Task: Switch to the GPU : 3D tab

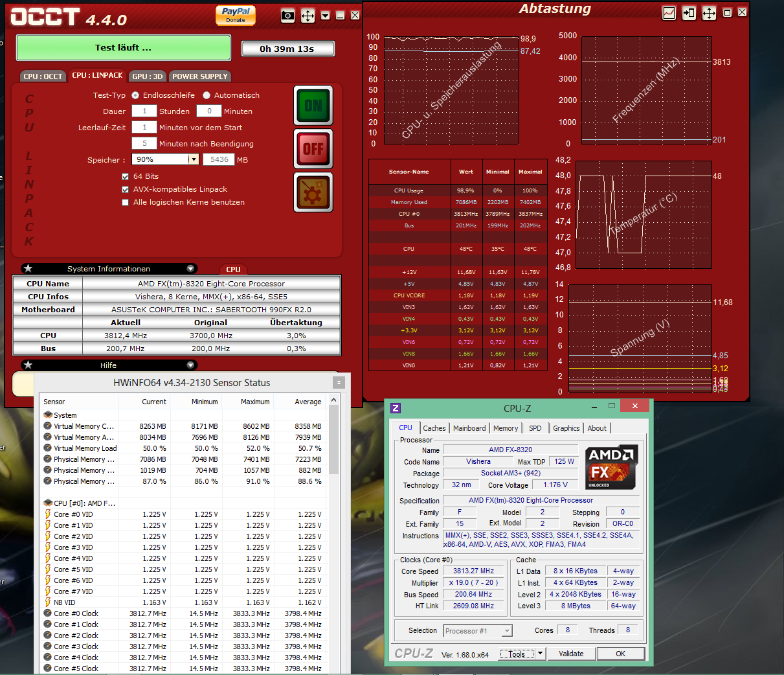Action: pyautogui.click(x=148, y=76)
